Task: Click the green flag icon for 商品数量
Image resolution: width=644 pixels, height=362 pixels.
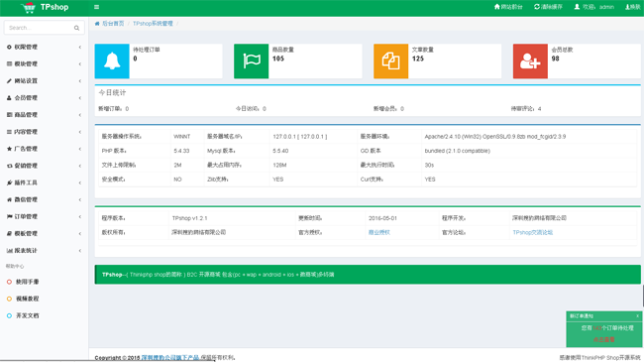Action: coord(251,60)
